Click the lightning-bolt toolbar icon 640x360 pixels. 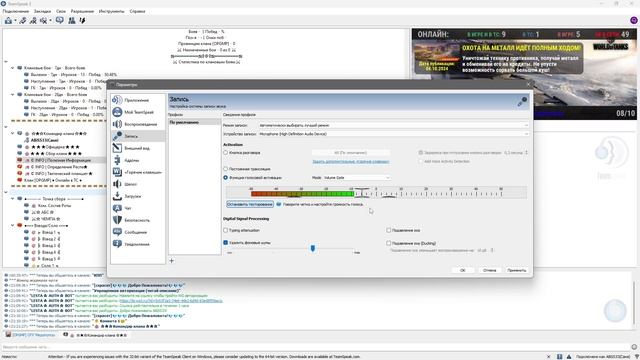[x=82, y=20]
